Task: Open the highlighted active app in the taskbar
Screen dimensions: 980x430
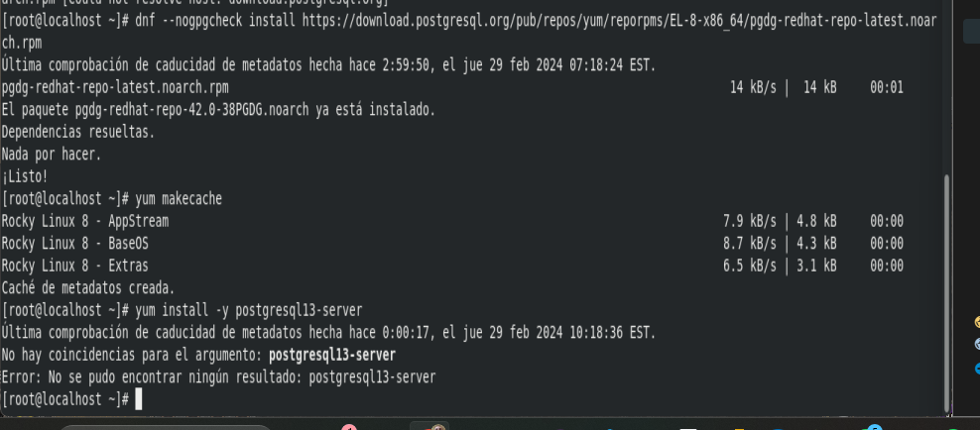Action: (432, 427)
